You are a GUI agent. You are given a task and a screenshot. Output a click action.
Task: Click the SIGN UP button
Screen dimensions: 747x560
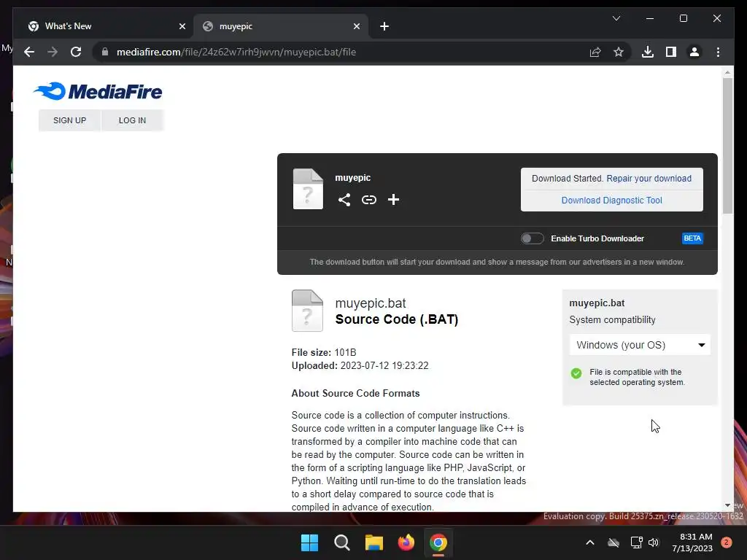pos(69,120)
